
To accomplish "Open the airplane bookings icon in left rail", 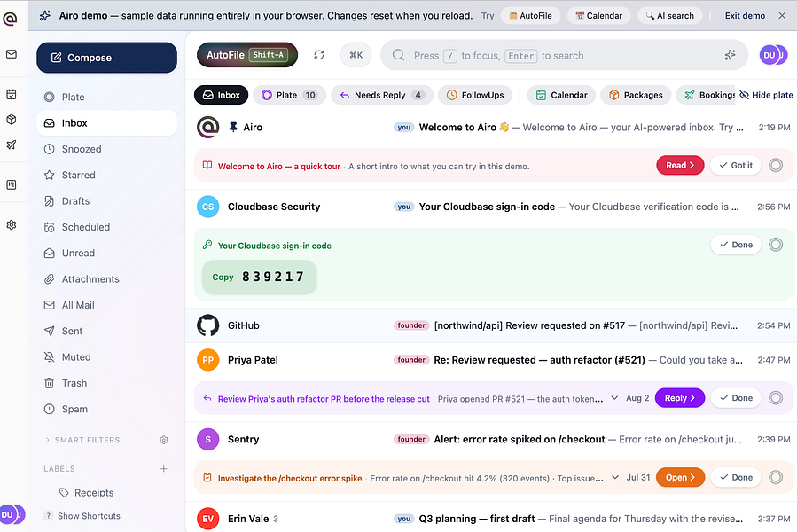I will 12,145.
